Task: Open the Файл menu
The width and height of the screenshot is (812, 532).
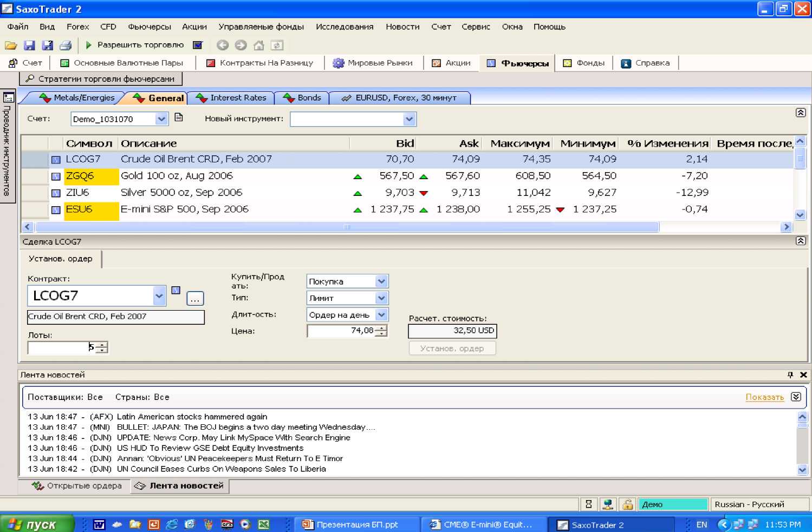Action: coord(18,27)
